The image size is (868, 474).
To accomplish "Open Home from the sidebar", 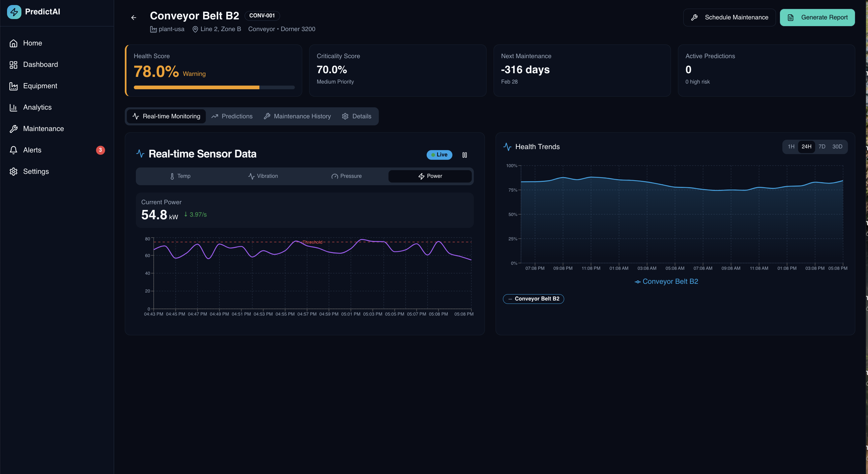I will 32,43.
